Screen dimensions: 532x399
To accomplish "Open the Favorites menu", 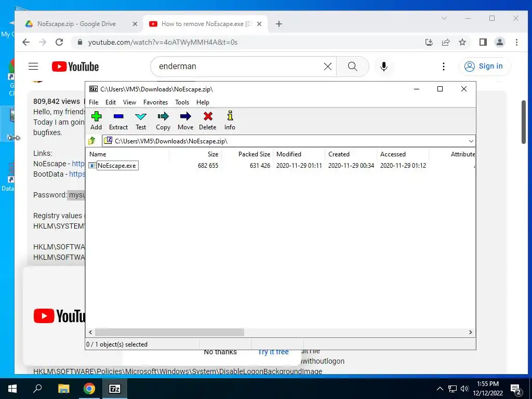I will click(155, 102).
